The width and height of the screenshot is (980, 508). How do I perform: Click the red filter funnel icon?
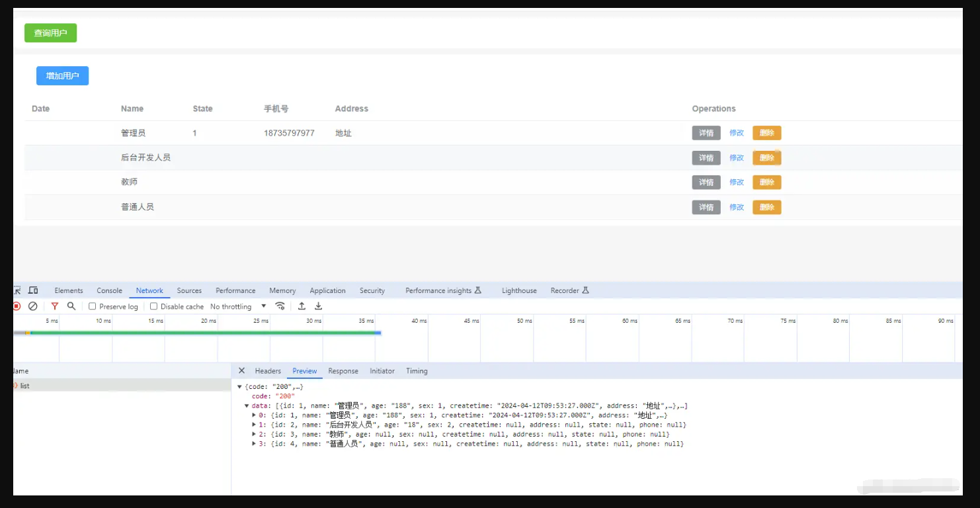[55, 306]
